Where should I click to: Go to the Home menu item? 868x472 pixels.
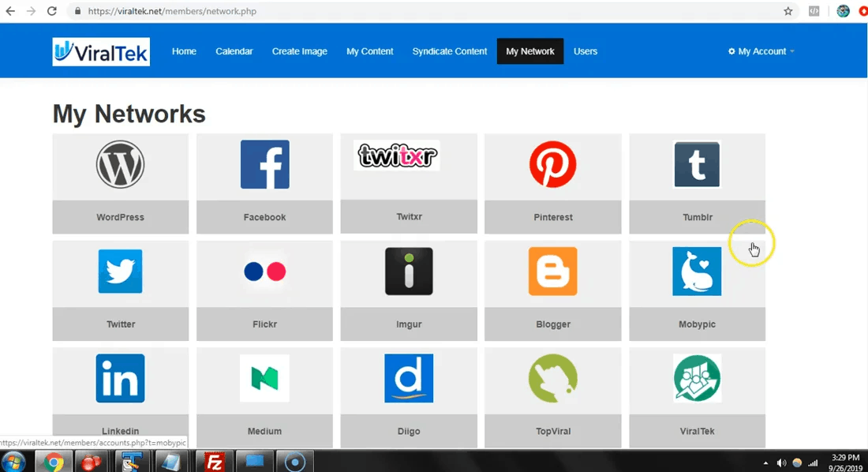click(x=184, y=51)
